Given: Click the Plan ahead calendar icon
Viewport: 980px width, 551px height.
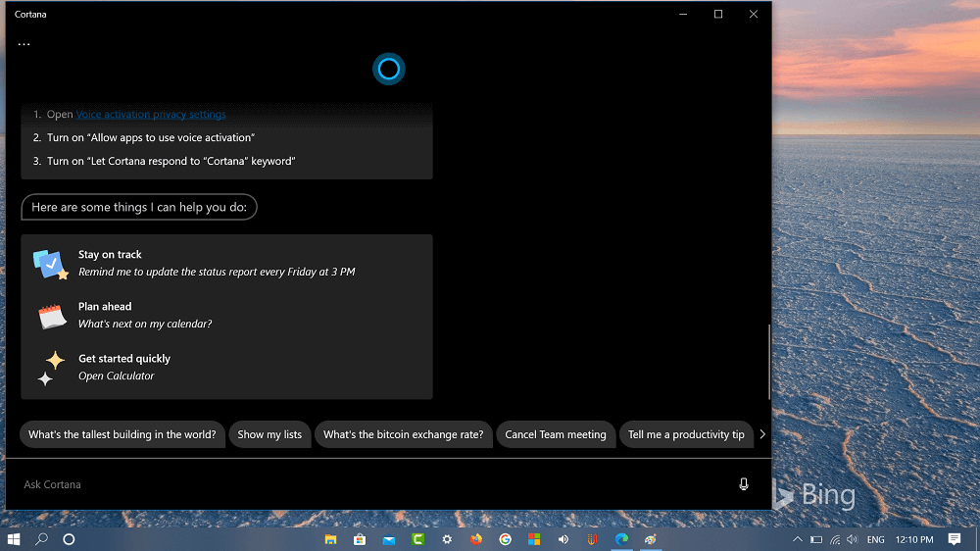Looking at the screenshot, I should (x=52, y=316).
